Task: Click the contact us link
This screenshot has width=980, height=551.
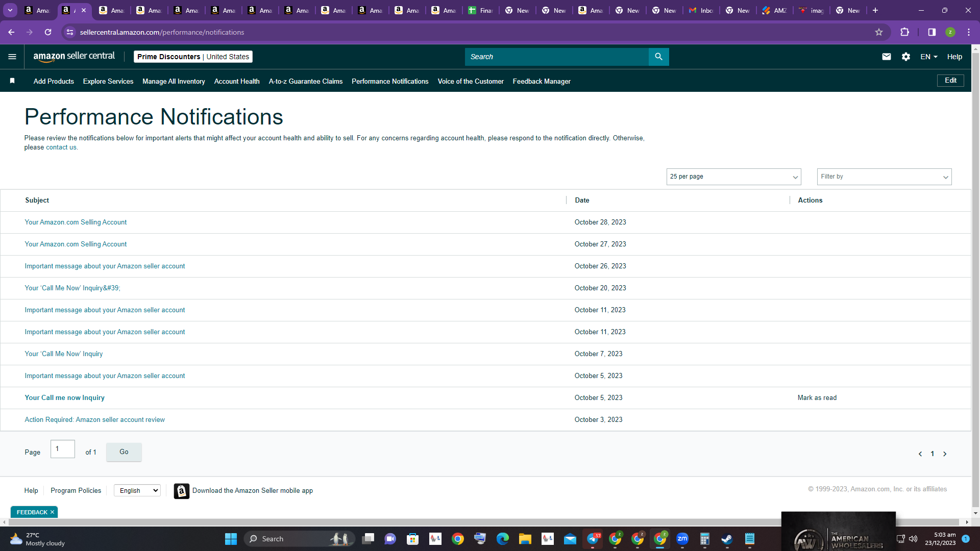Action: 61,147
